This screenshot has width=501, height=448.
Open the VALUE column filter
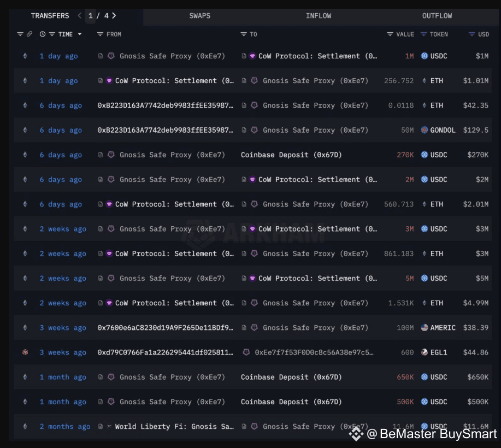(x=390, y=34)
